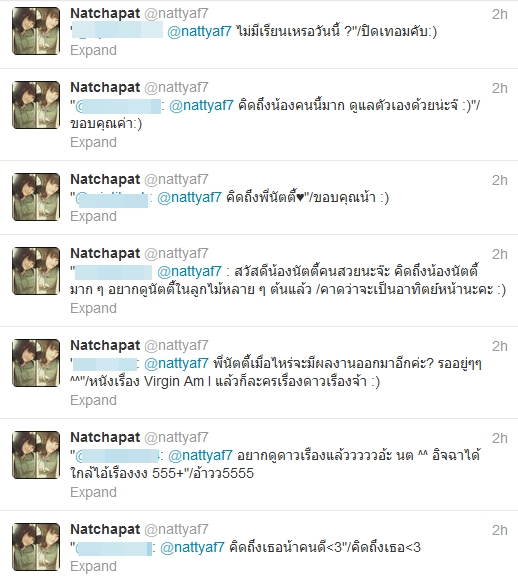
Task: Click Natchapat's name on the อ้าวว5555 tweet
Action: coord(105,438)
